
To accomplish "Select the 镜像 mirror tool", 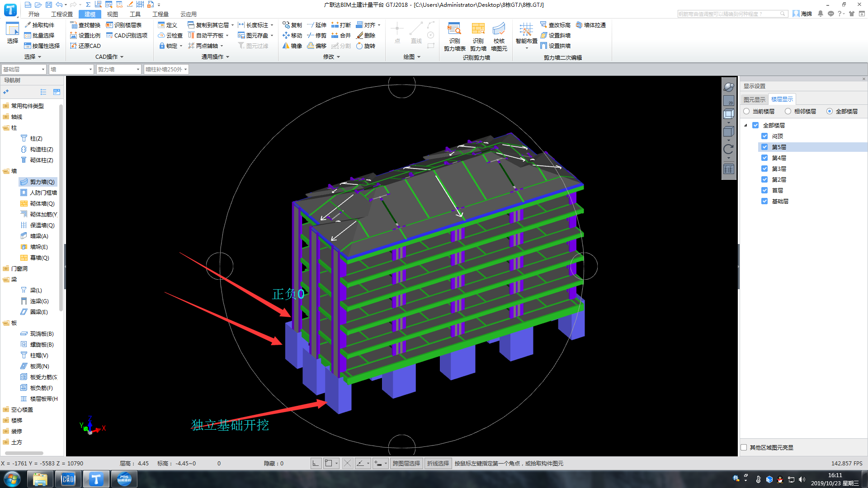I will tap(292, 46).
